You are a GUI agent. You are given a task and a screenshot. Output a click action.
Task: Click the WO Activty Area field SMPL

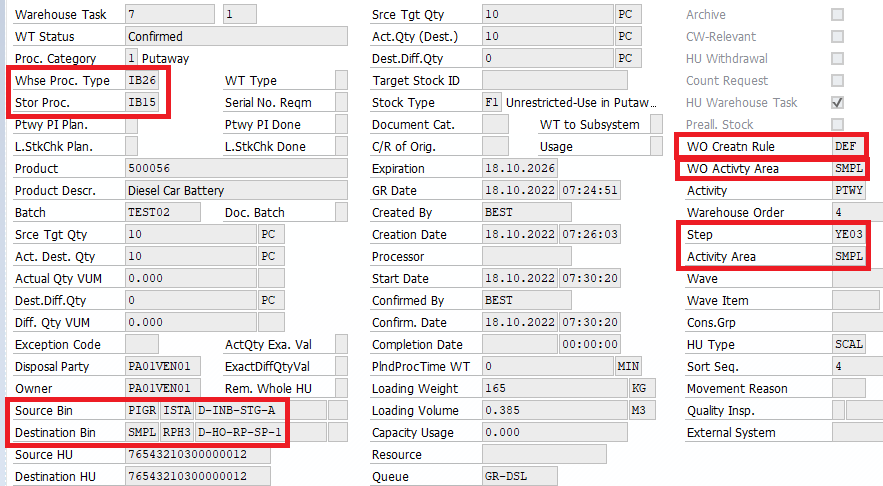tap(849, 168)
